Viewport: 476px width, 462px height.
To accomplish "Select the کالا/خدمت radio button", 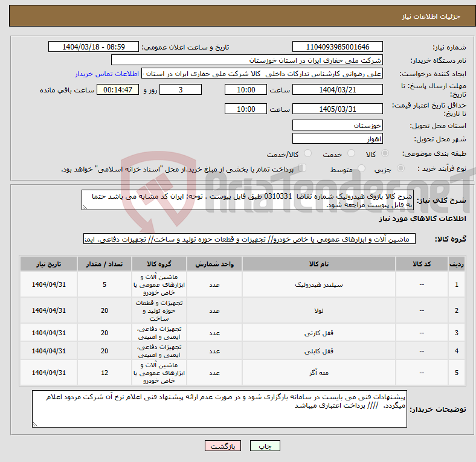I will pos(308,153).
